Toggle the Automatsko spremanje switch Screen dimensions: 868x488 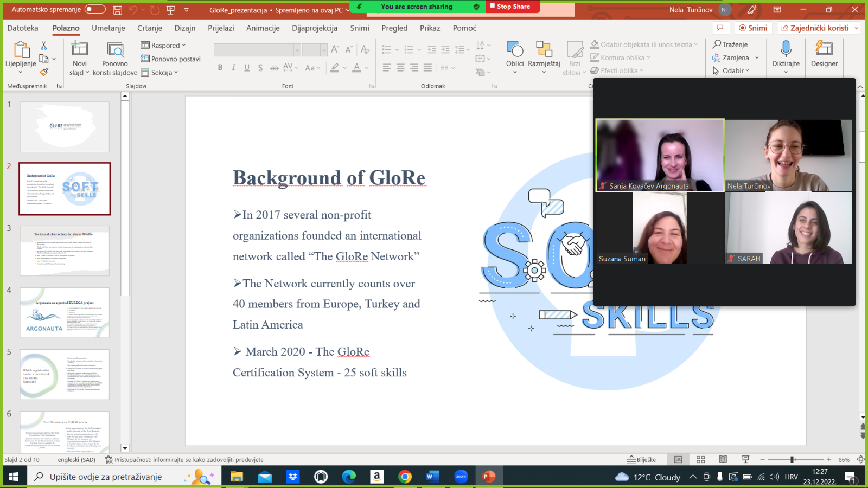tap(95, 9)
